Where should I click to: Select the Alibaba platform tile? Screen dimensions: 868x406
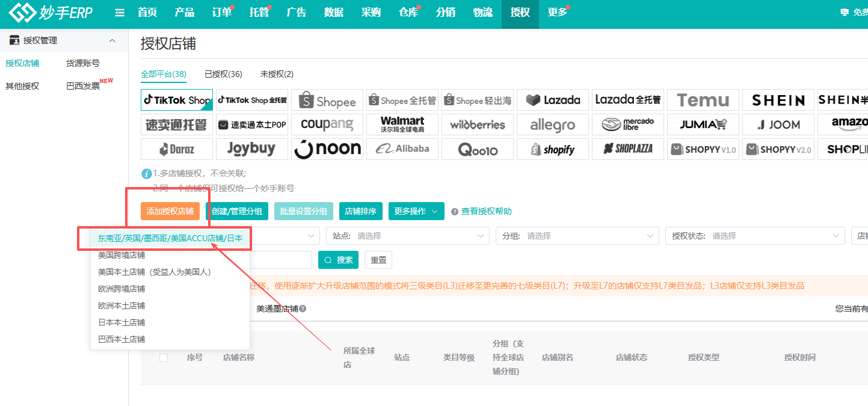pyautogui.click(x=402, y=149)
